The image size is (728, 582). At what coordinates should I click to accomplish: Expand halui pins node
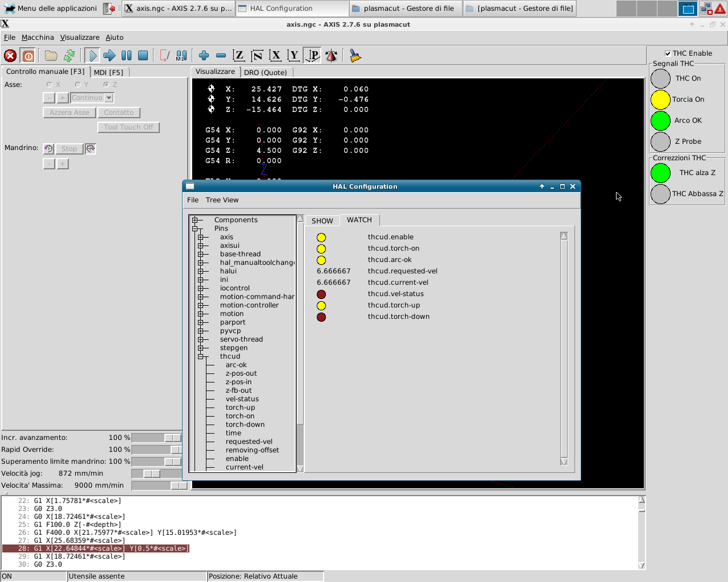200,271
